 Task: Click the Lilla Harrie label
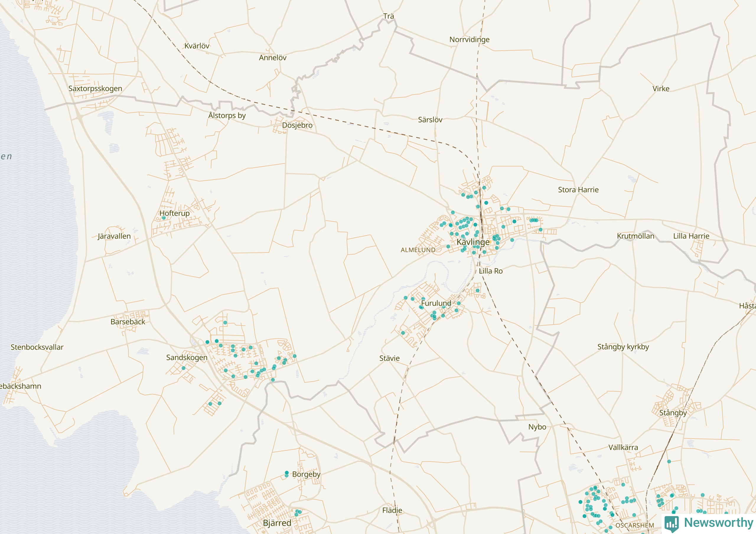[x=691, y=236]
